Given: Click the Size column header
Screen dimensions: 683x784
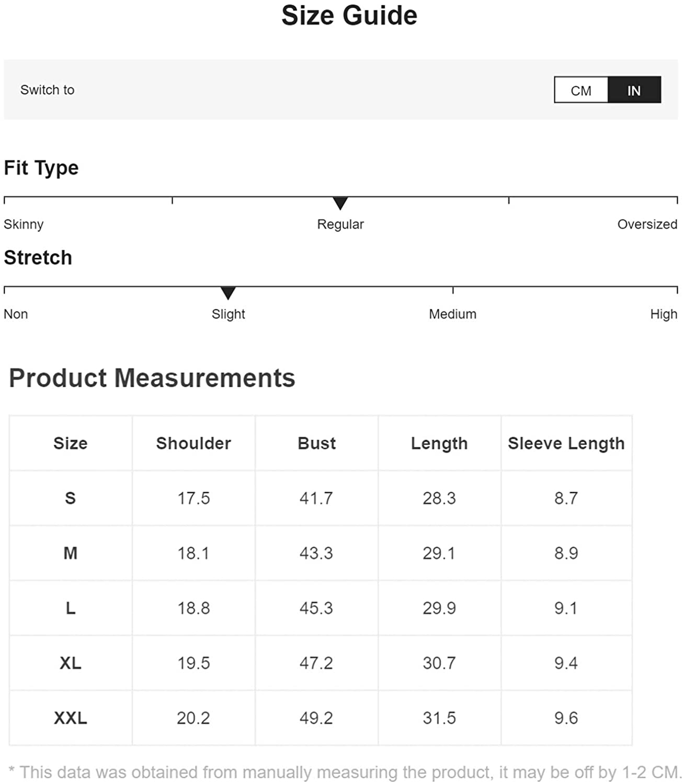Looking at the screenshot, I should tap(71, 443).
